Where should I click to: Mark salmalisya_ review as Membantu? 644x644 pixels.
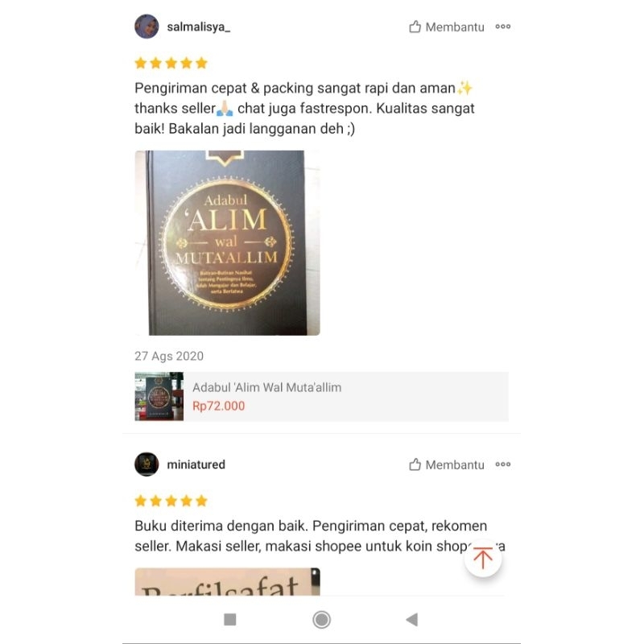coord(447,27)
